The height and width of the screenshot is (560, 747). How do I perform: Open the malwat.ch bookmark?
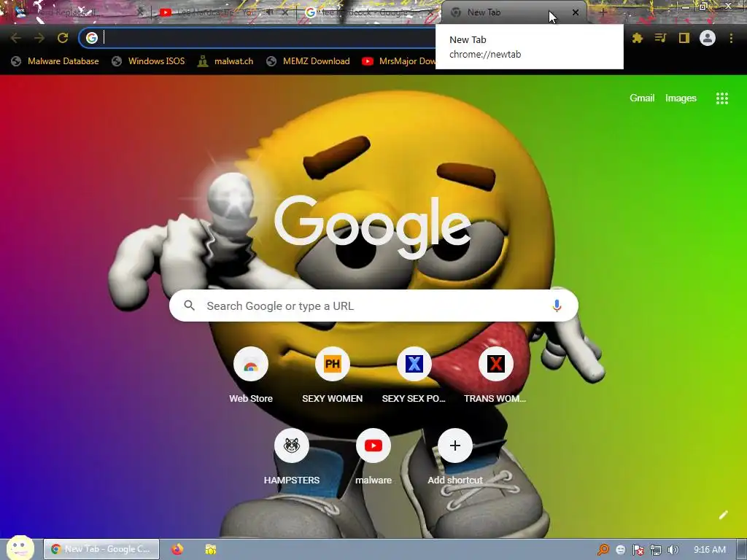[225, 61]
